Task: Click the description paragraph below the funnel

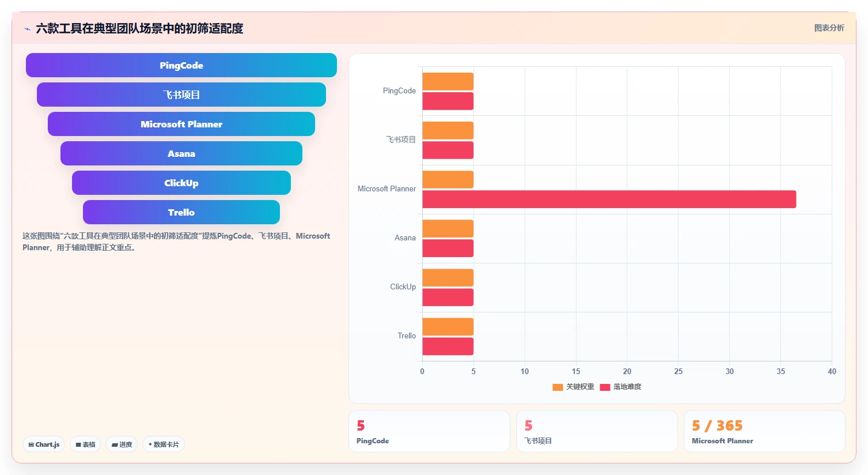Action: 176,242
